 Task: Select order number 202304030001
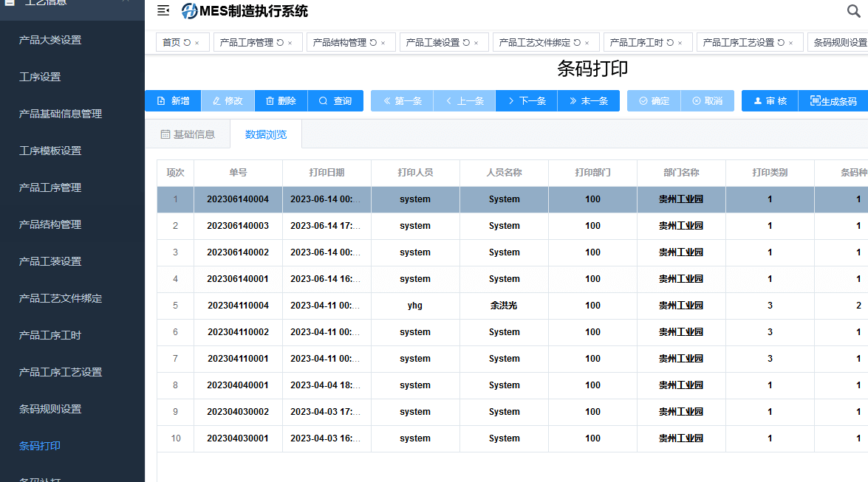238,438
